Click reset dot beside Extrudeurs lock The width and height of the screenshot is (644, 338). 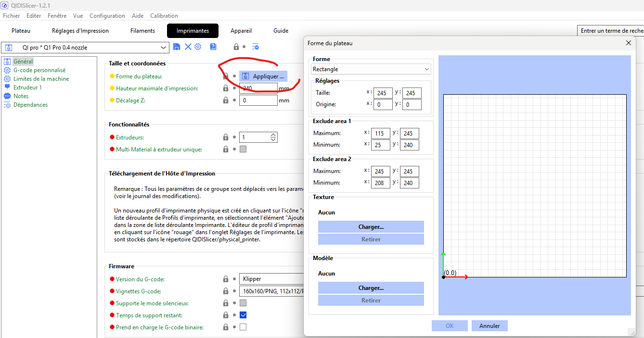pos(234,138)
